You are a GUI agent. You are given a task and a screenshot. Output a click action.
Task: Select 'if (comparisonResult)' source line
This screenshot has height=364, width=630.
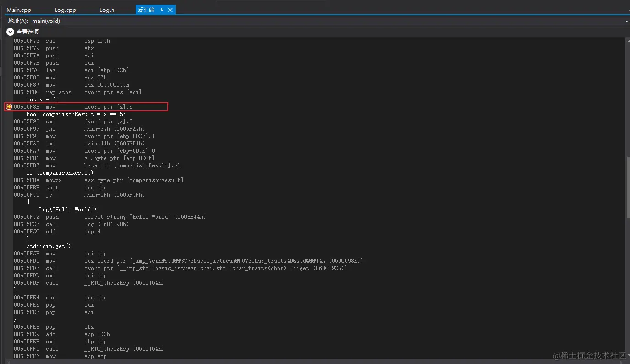click(60, 173)
